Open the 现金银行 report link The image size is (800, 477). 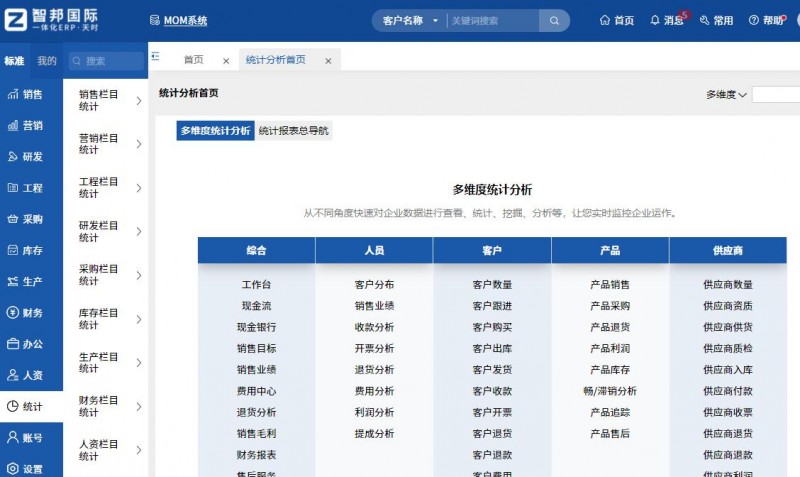(256, 327)
